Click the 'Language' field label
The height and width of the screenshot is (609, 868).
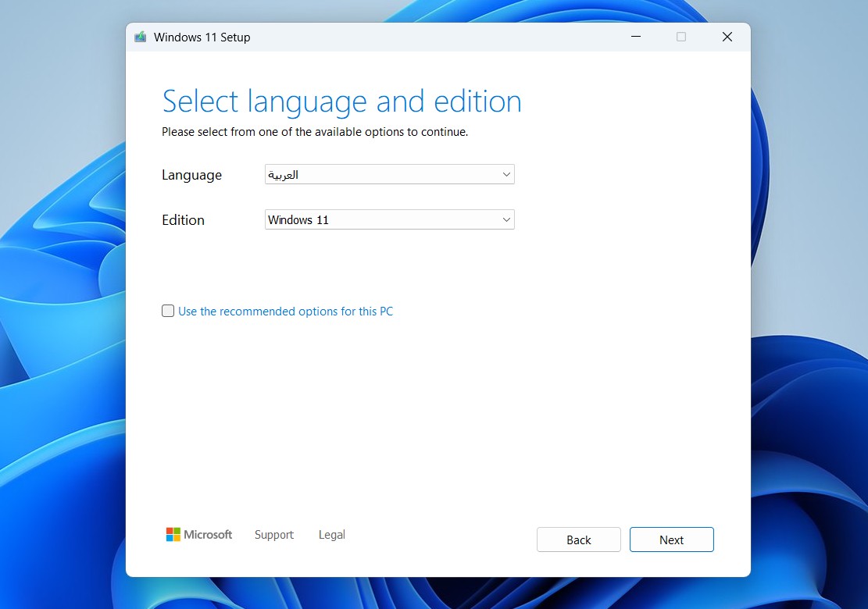point(191,175)
